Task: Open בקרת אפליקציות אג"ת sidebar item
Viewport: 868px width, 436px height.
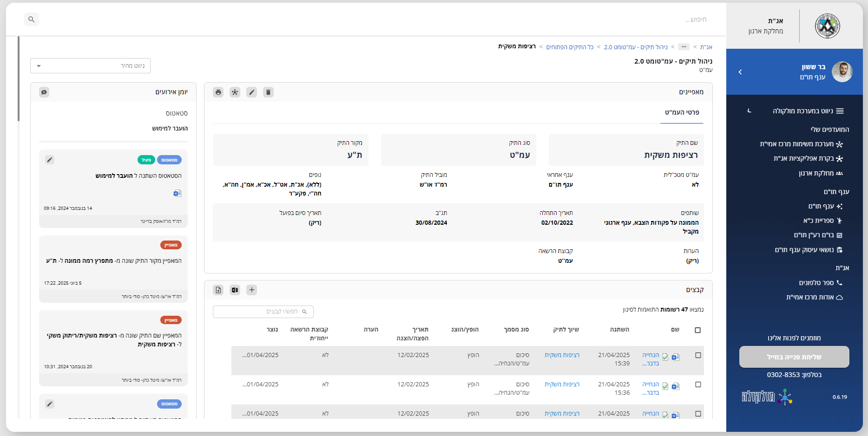Action: coord(808,158)
